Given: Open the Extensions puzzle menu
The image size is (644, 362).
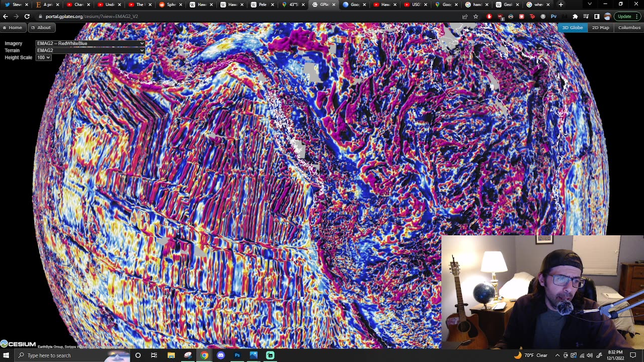Looking at the screenshot, I should pyautogui.click(x=575, y=16).
